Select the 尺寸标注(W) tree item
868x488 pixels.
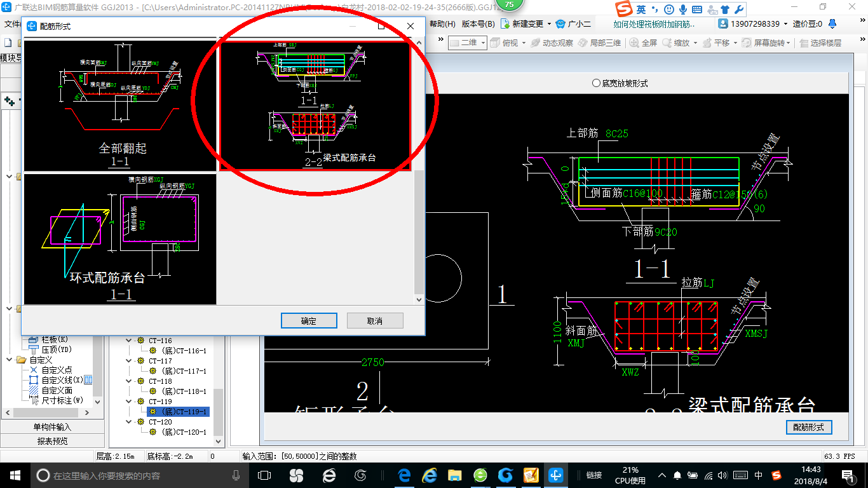(62, 400)
